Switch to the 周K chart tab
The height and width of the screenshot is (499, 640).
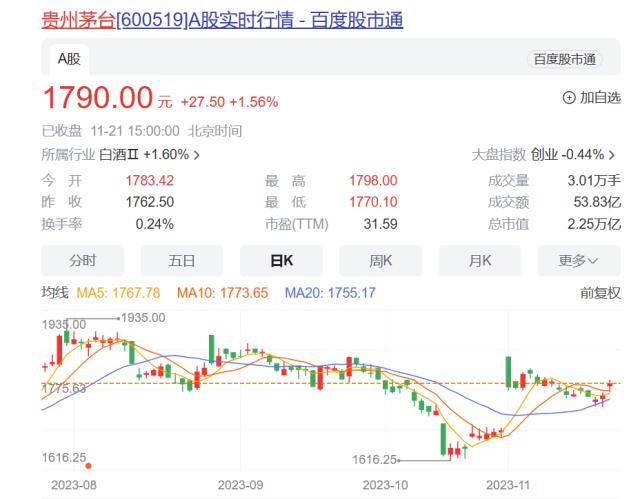tap(380, 260)
